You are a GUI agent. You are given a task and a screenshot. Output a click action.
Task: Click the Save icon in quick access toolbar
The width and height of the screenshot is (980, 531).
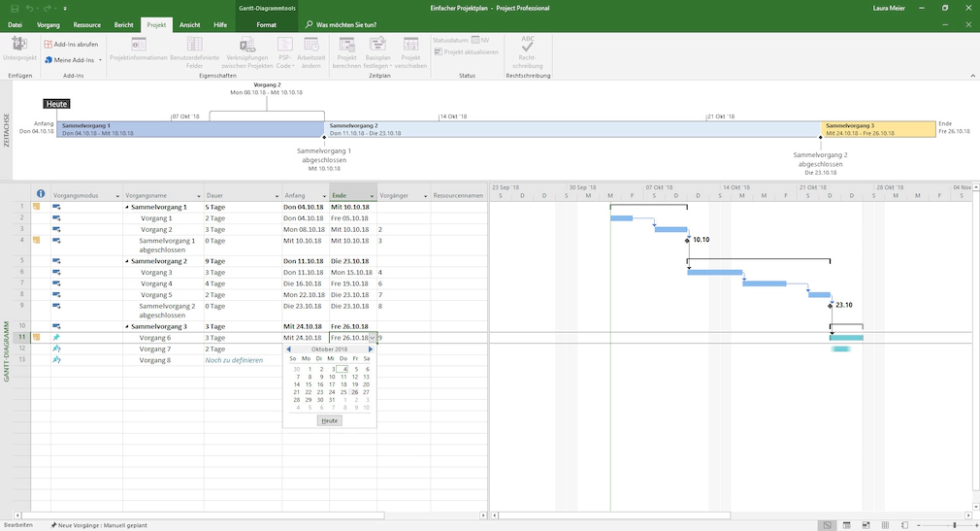[x=15, y=8]
